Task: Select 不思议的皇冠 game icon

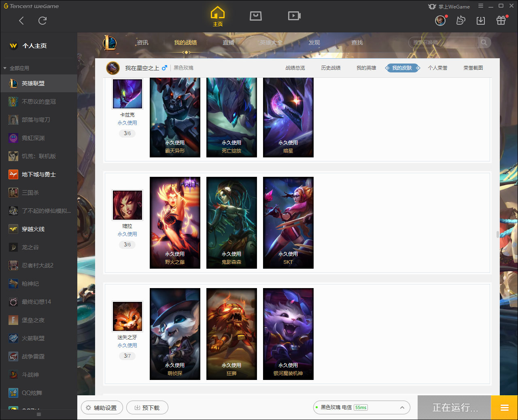Action: point(13,102)
